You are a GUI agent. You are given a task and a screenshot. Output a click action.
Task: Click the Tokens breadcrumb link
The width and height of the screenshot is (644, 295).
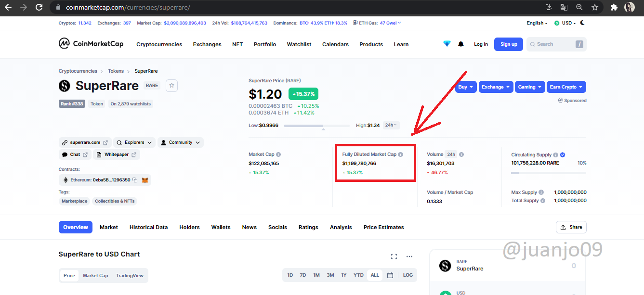[x=116, y=71]
